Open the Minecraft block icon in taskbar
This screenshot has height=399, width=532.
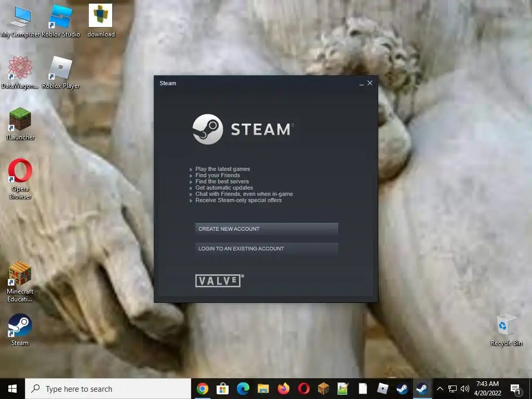click(x=323, y=389)
